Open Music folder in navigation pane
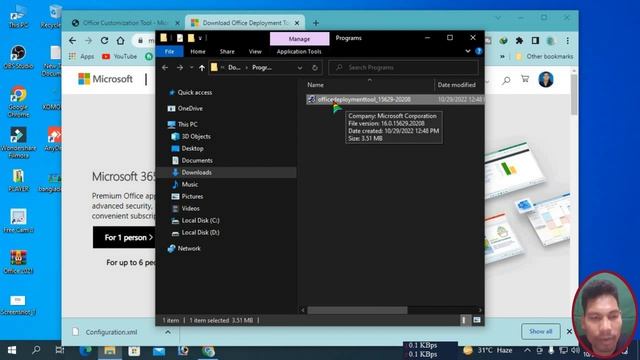 tap(190, 184)
